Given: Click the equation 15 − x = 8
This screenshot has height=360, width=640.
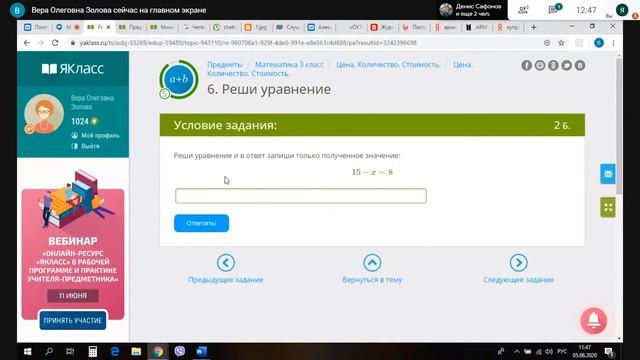Looking at the screenshot, I should coord(372,172).
